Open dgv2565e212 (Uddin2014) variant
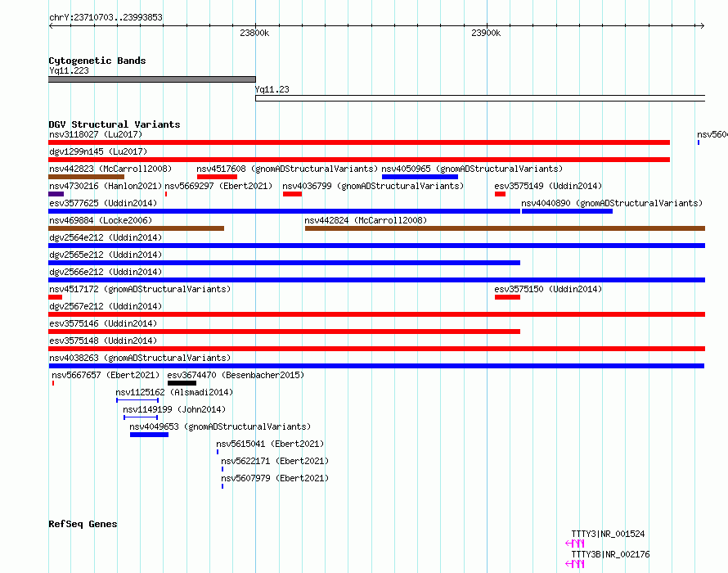Image resolution: width=728 pixels, height=573 pixels. (106, 255)
